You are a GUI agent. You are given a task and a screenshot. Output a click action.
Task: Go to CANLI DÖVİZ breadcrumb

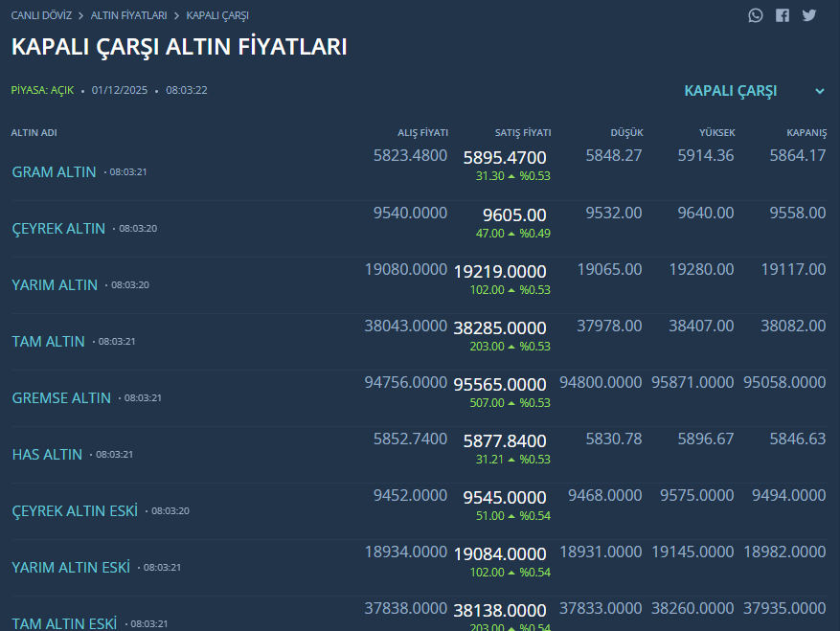(x=41, y=15)
